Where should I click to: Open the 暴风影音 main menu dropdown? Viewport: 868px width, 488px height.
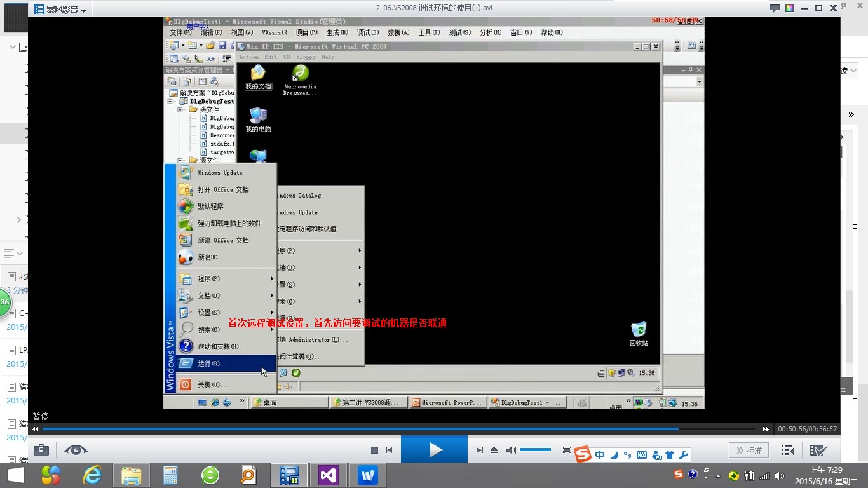click(x=60, y=9)
